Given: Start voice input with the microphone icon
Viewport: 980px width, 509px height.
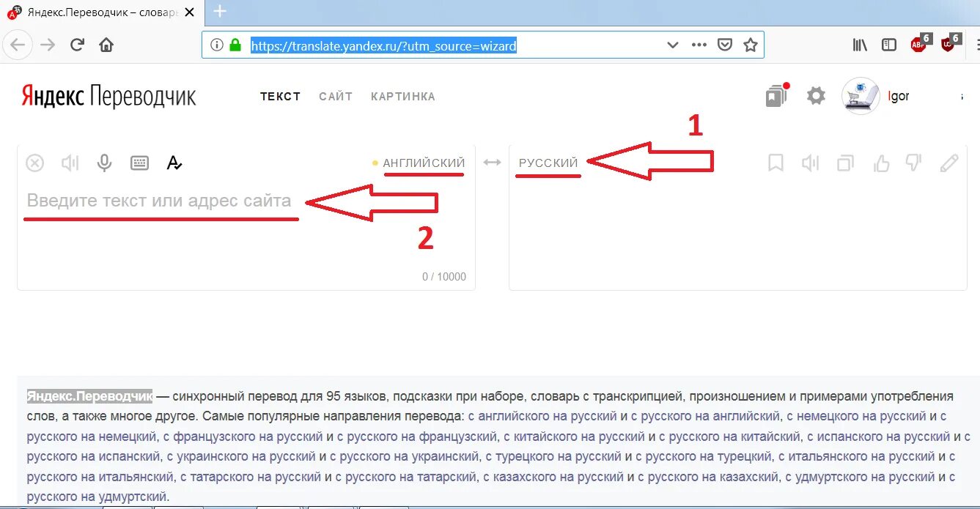Looking at the screenshot, I should pos(105,163).
